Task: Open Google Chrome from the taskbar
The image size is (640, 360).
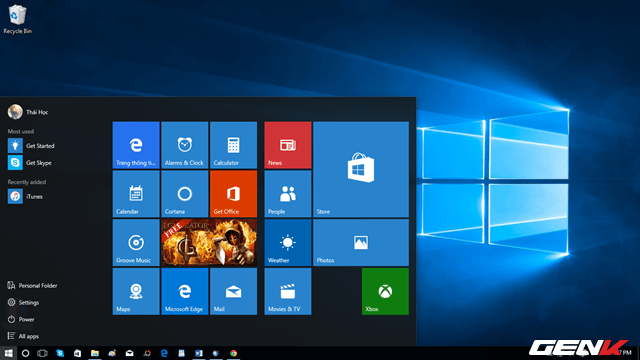Action: [x=233, y=353]
